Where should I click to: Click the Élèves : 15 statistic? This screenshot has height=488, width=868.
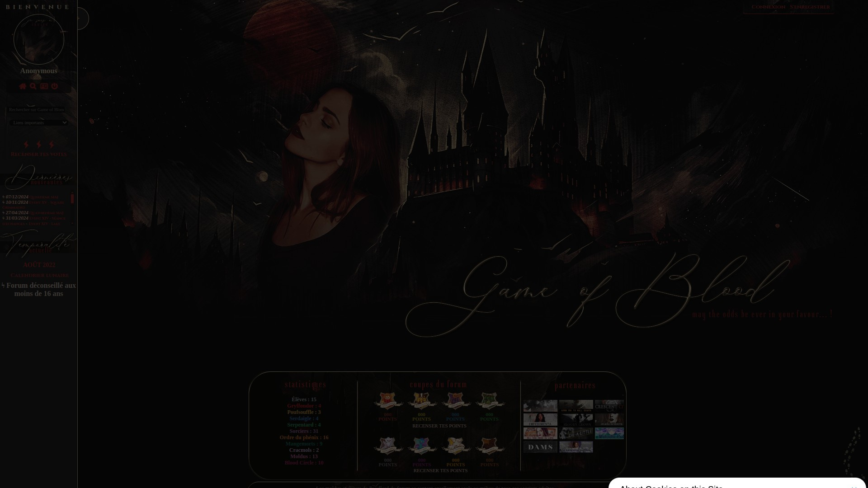[x=304, y=399]
